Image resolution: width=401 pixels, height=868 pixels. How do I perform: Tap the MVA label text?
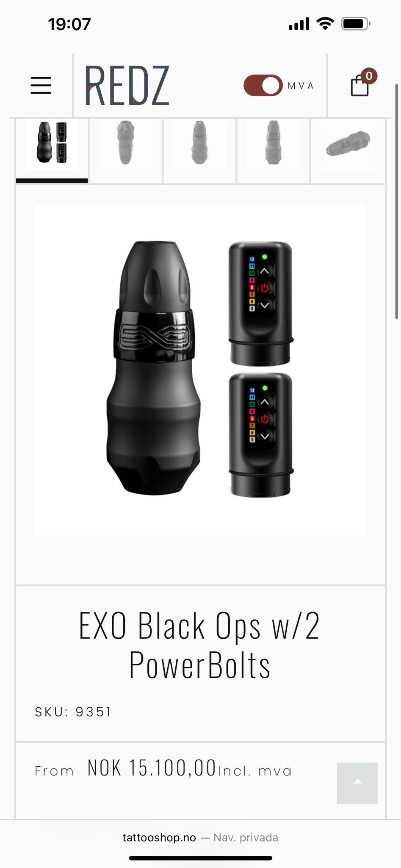point(301,86)
